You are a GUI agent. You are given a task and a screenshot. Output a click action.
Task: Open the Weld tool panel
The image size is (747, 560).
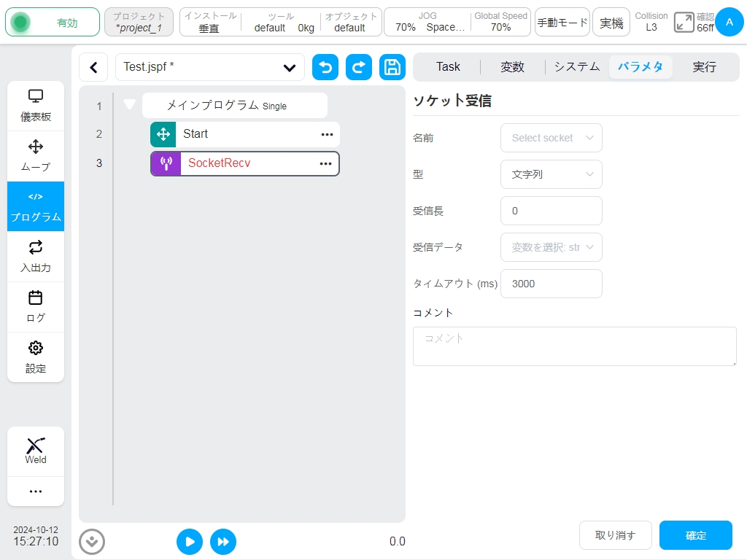point(36,451)
